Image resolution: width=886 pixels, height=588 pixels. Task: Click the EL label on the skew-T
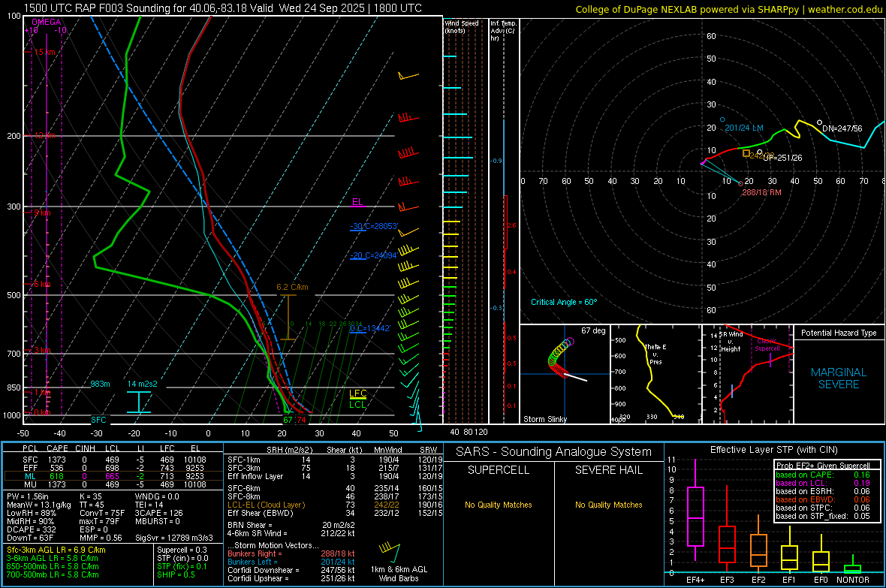(x=357, y=202)
